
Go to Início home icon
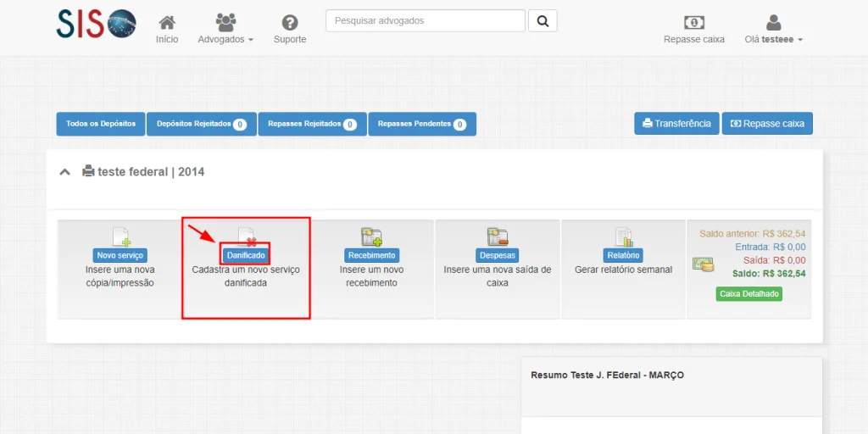[x=167, y=23]
